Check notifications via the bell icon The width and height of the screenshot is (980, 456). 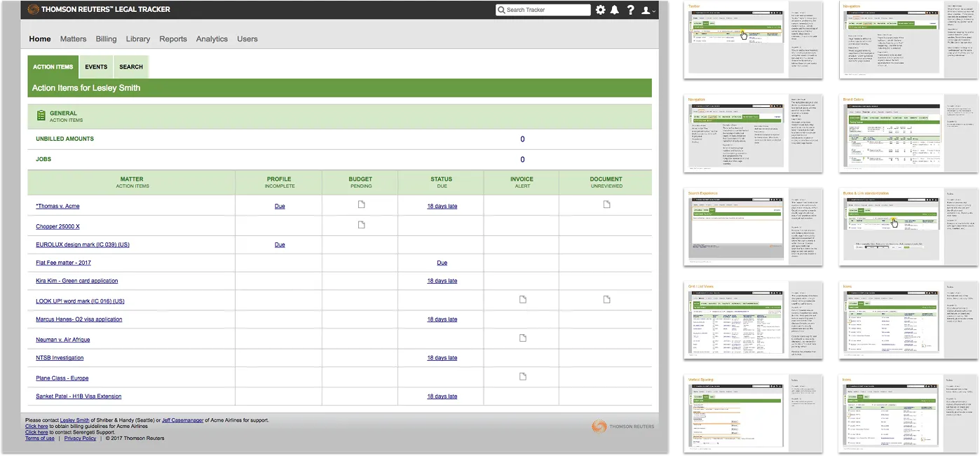click(x=615, y=10)
